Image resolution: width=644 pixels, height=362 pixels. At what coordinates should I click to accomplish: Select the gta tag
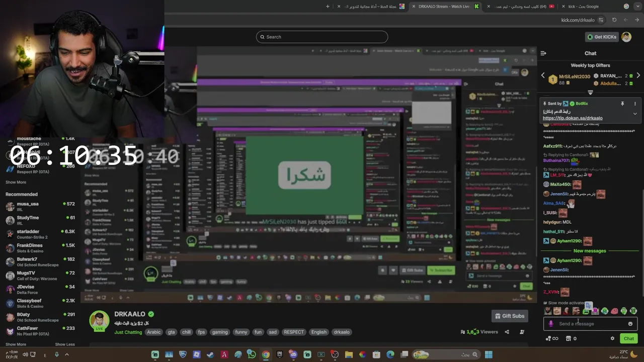coord(172,332)
